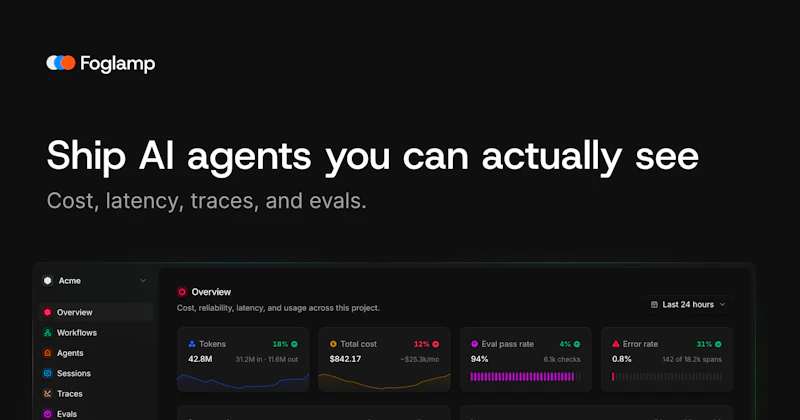Click the Total cost sparkline chart
The width and height of the screenshot is (800, 420).
click(x=384, y=382)
